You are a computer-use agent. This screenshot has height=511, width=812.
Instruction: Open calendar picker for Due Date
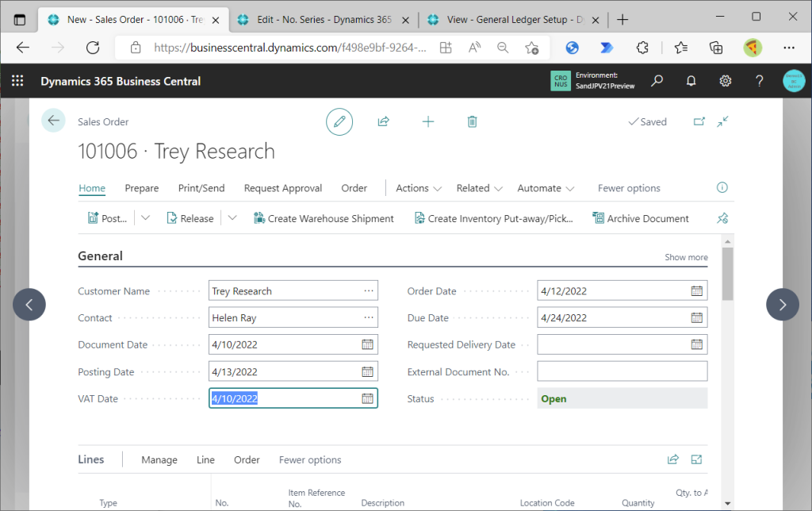[x=697, y=317]
